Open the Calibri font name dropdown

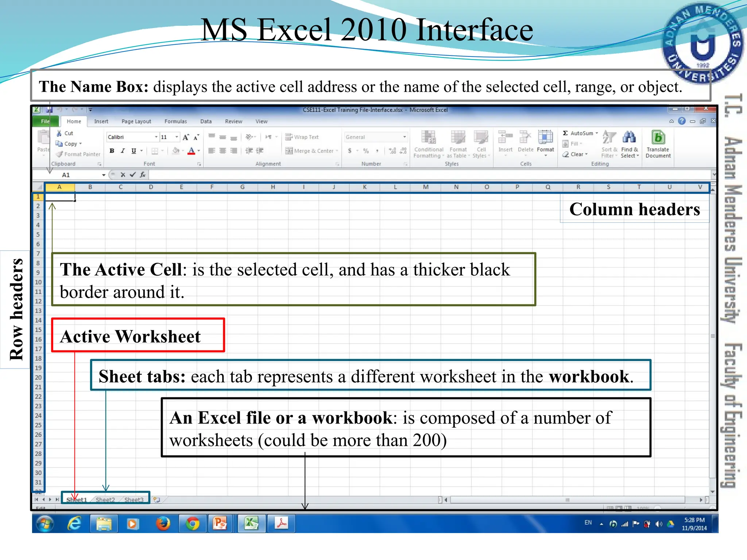pyautogui.click(x=156, y=137)
